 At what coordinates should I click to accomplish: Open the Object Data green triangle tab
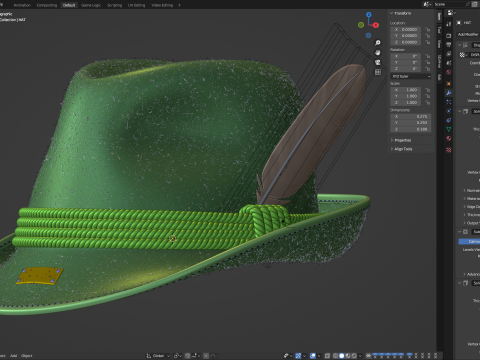pos(449,129)
